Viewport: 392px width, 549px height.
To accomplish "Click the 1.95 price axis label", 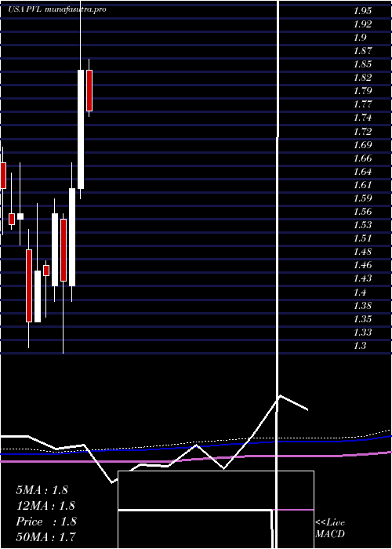I will tap(362, 11).
